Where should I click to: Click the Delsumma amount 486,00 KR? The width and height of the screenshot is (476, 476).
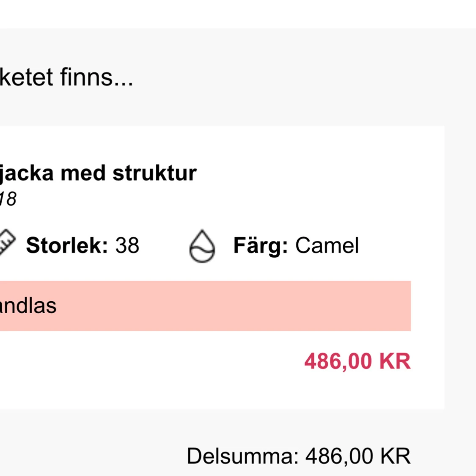[x=358, y=456]
